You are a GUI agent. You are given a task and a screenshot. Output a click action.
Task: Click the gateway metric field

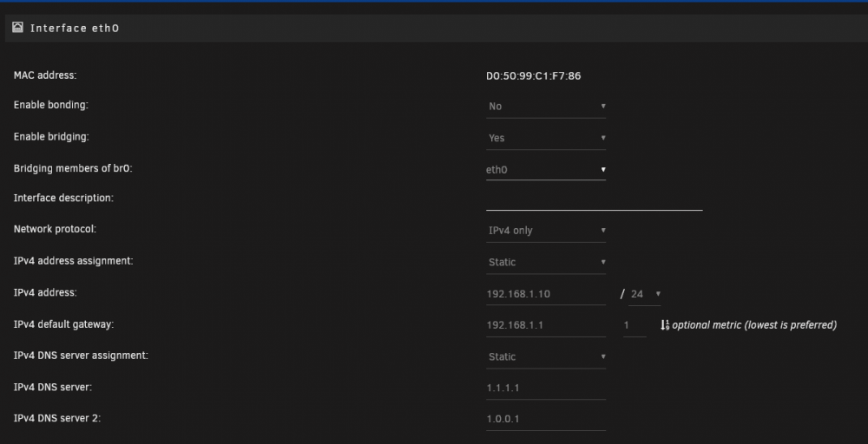tap(635, 325)
